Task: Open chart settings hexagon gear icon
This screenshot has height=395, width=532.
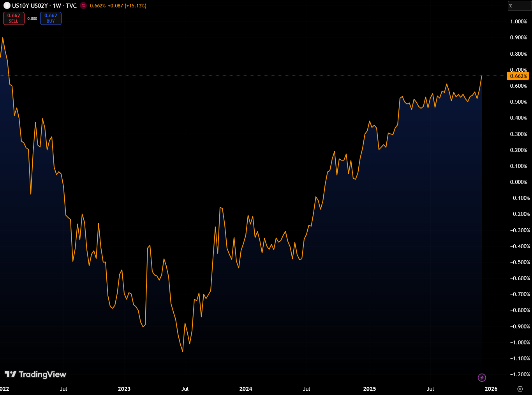Action: tap(520, 389)
